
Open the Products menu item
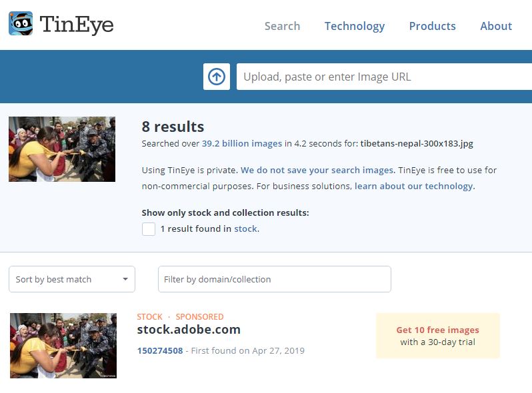point(432,26)
